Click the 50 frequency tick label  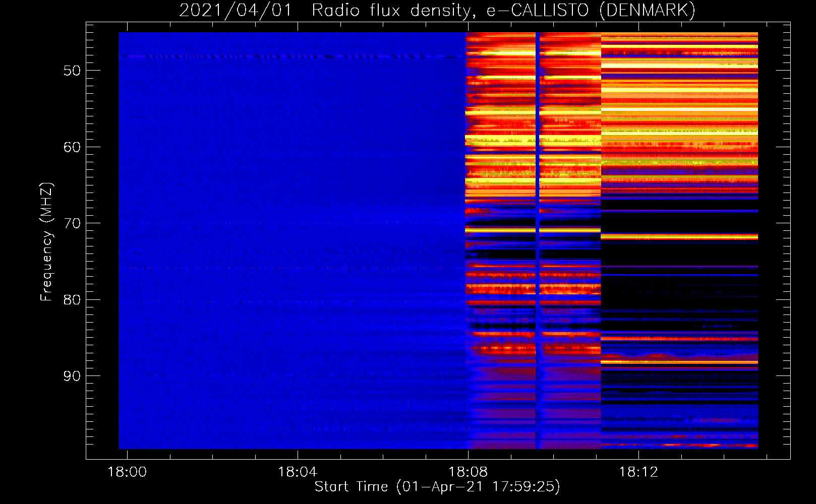coord(72,71)
